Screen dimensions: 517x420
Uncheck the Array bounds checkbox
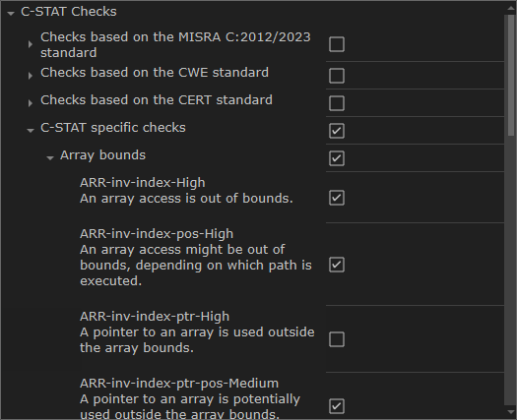pos(337,158)
